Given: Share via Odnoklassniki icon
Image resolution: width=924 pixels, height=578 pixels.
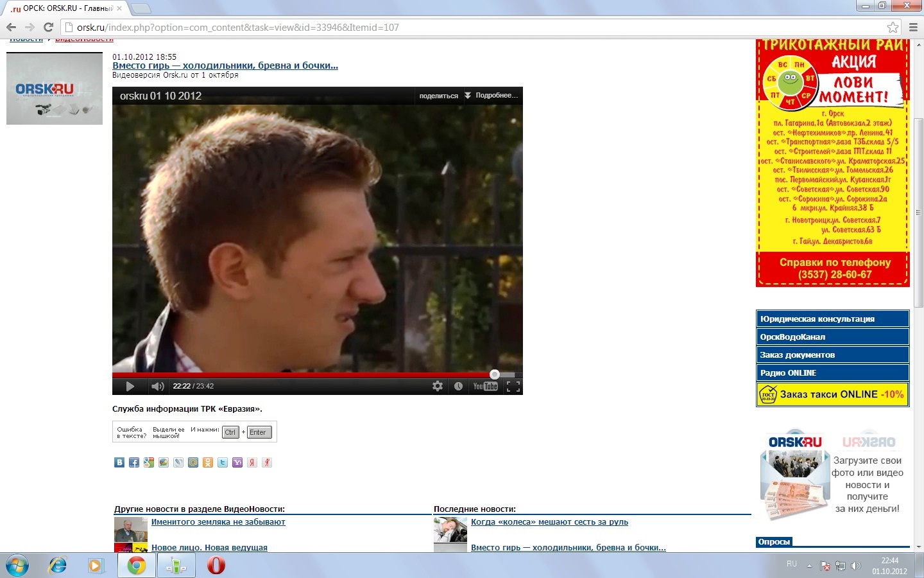Looking at the screenshot, I should (x=208, y=462).
